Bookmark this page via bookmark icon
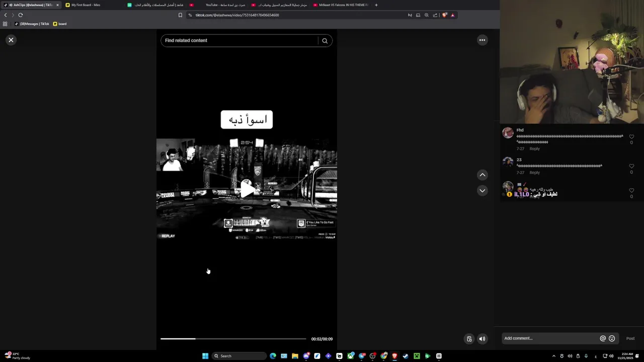This screenshot has width=644, height=362. click(180, 15)
